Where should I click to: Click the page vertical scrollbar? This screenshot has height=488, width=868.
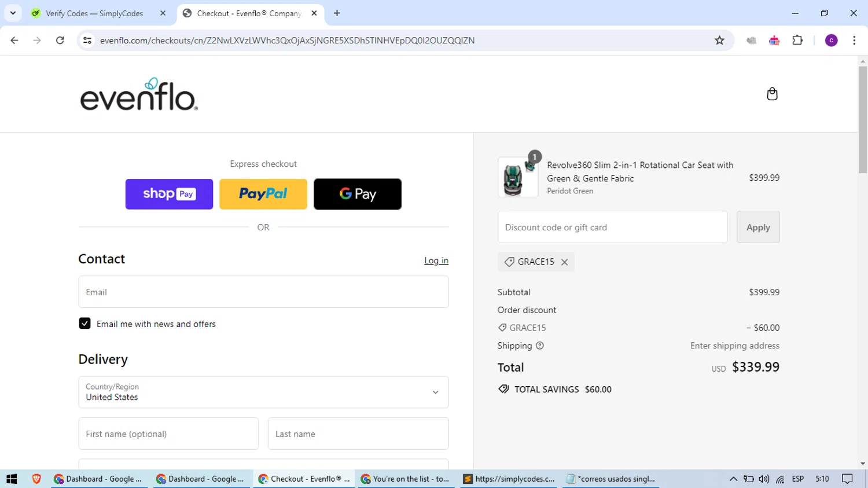coord(863,120)
